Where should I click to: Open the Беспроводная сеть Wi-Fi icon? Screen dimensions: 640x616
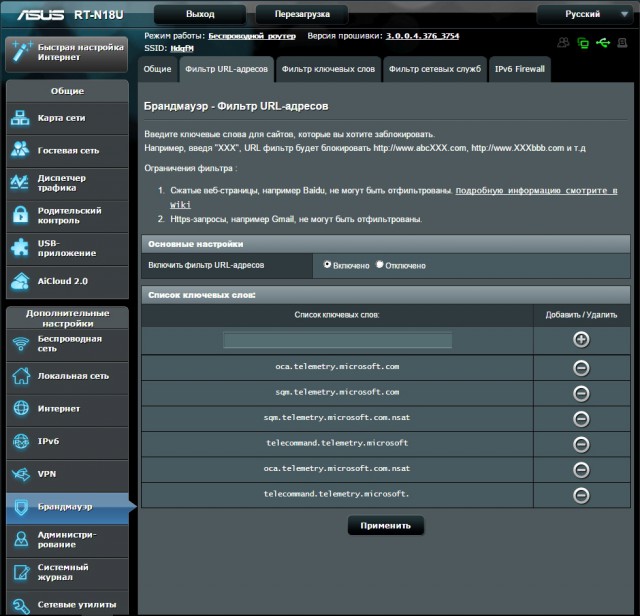pyautogui.click(x=20, y=344)
